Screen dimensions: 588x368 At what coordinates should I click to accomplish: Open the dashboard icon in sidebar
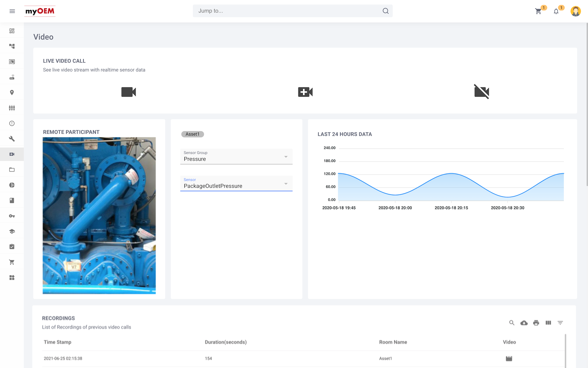pos(12,31)
